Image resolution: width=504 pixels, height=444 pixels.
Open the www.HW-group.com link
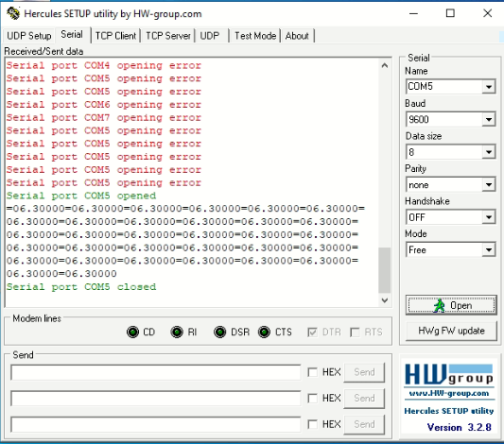pos(449,393)
